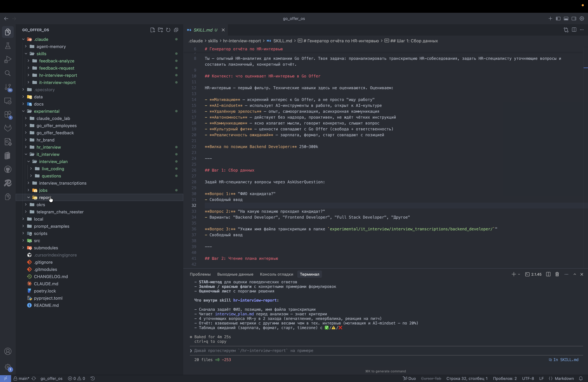Toggle bottom panel visibility
Viewport: 588px width, 382px height.
click(x=566, y=18)
